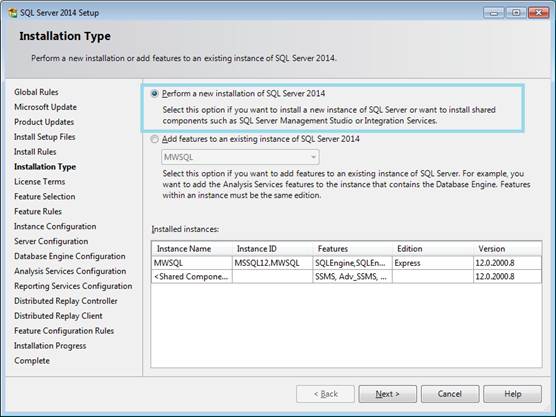This screenshot has height=417, width=556.
Task: Click version 12.0.2000.8 in MWSQL row
Action: pos(507,263)
